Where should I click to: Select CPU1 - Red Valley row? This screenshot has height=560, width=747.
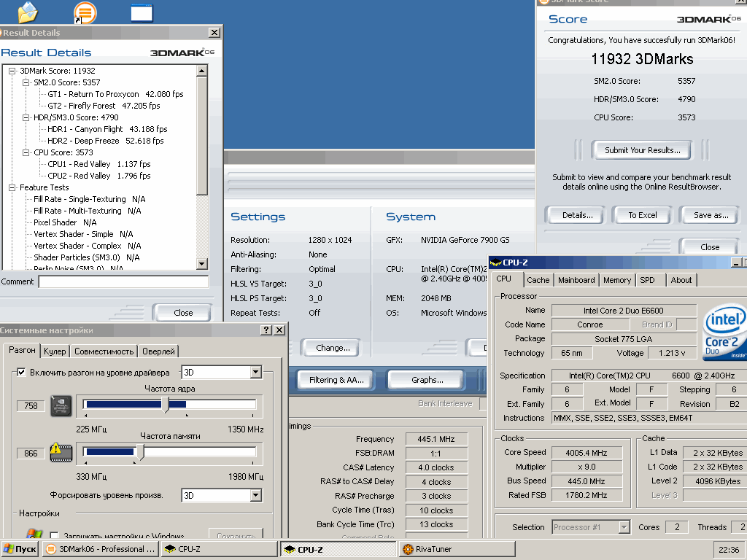(x=98, y=164)
